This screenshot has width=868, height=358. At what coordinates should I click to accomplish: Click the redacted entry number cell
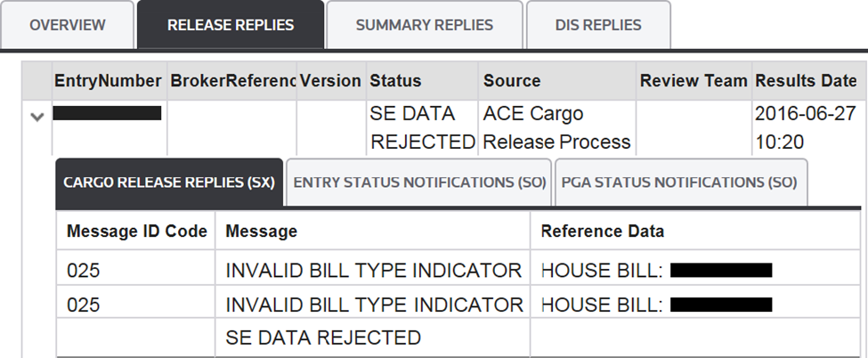point(108,113)
